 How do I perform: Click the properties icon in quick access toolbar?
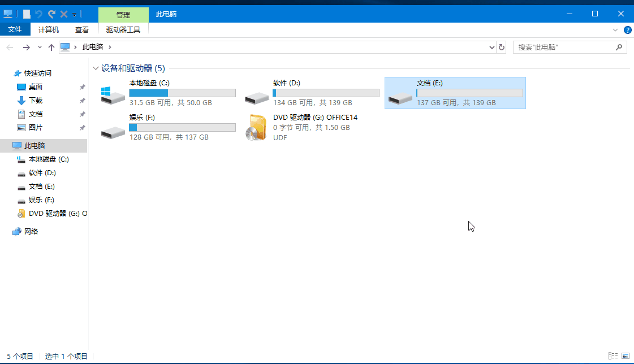27,14
